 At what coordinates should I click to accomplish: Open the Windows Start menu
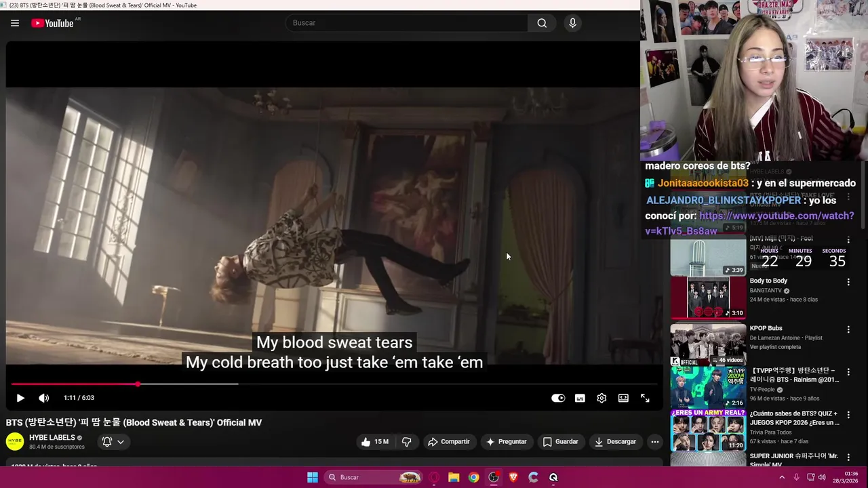point(313,477)
